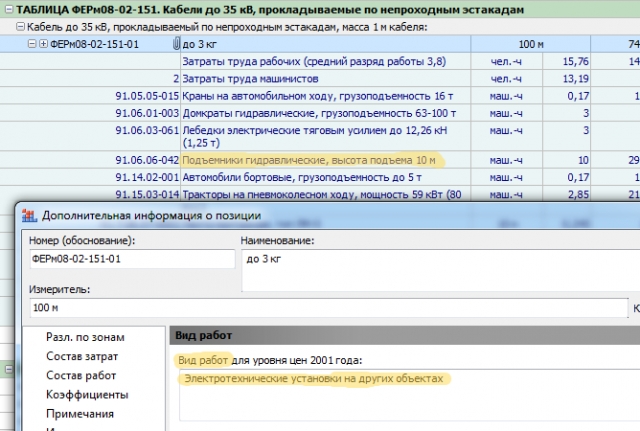The height and width of the screenshot is (431, 640).
Task: Select 'Подъемники гидравлические, высота подъема 10 м'
Action: [309, 160]
